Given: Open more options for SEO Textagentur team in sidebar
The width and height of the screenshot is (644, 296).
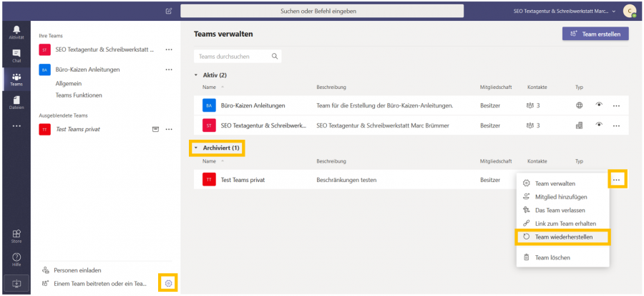Looking at the screenshot, I should click(169, 49).
